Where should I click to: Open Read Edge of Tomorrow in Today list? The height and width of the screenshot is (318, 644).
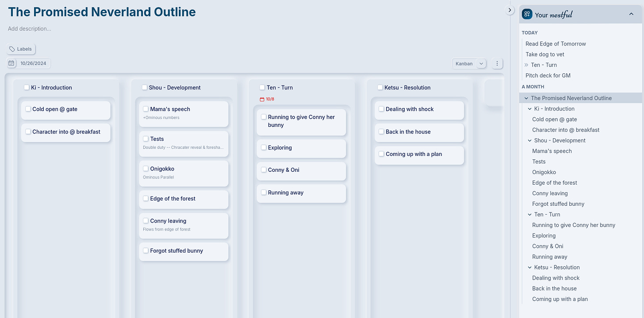[x=556, y=44]
